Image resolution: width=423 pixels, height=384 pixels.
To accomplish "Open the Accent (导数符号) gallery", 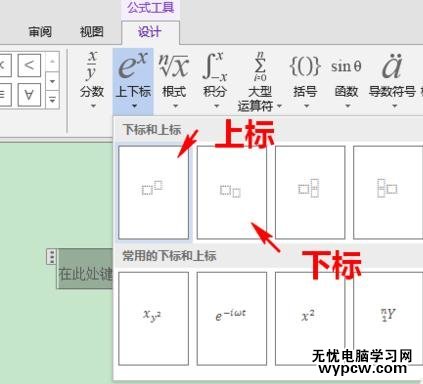I will (x=392, y=79).
